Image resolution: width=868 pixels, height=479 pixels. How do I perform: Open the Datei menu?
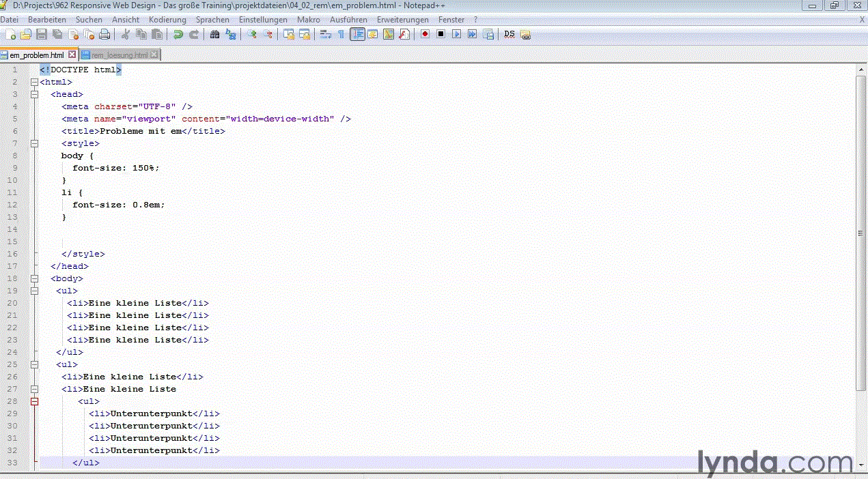pos(9,20)
